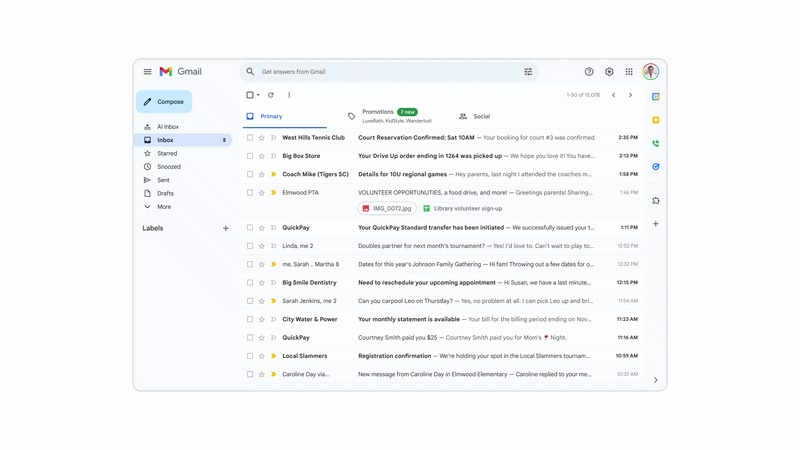Open the more options three-dot menu

tap(289, 95)
